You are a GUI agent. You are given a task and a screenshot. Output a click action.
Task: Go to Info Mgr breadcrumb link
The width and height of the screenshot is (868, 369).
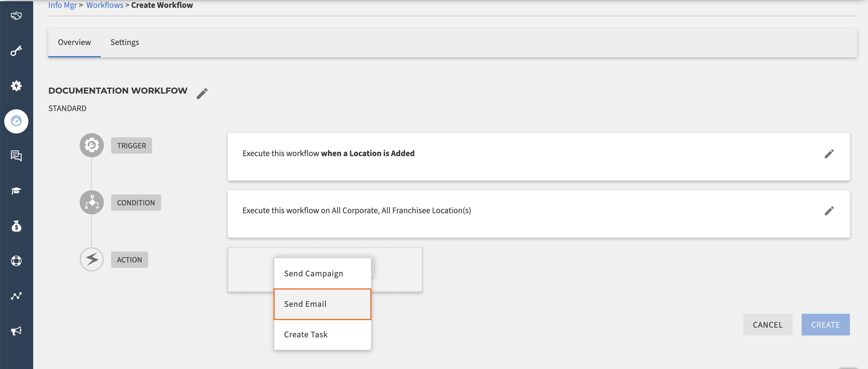point(63,5)
